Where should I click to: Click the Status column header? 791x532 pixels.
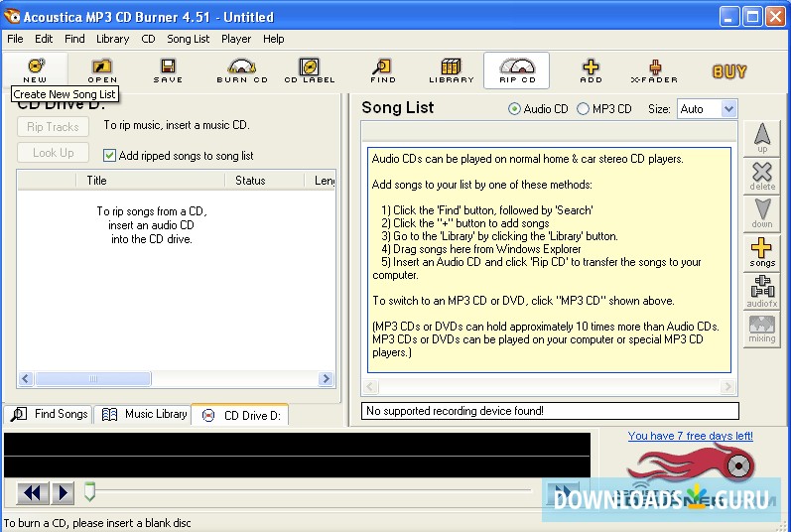tap(265, 181)
